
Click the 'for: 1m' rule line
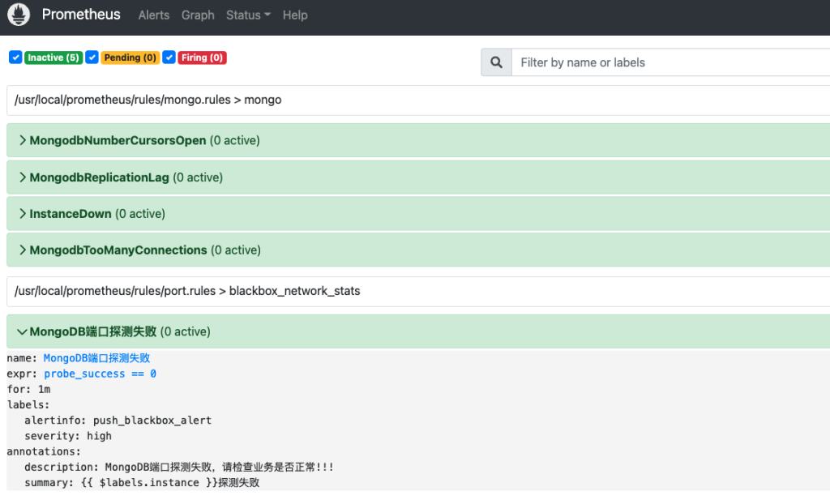[28, 389]
